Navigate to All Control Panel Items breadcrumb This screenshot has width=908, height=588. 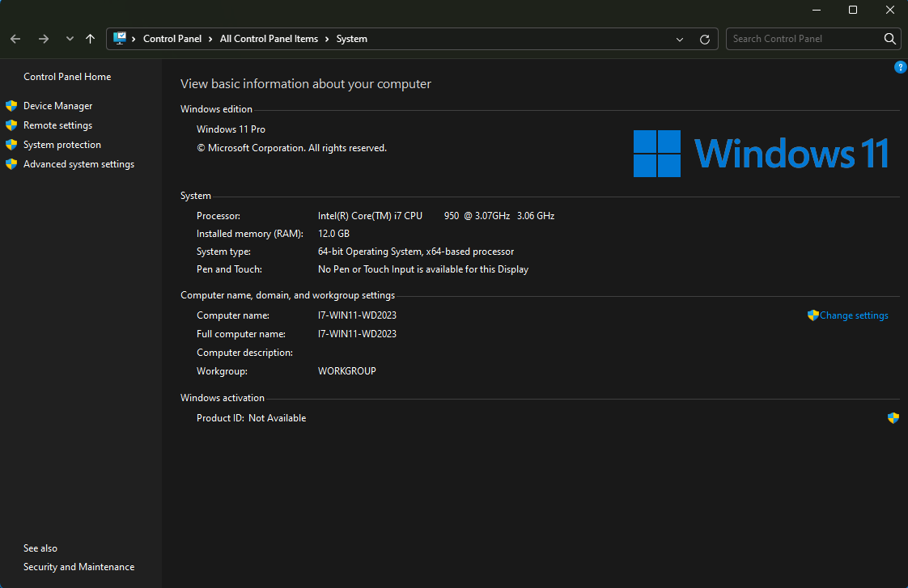point(269,39)
